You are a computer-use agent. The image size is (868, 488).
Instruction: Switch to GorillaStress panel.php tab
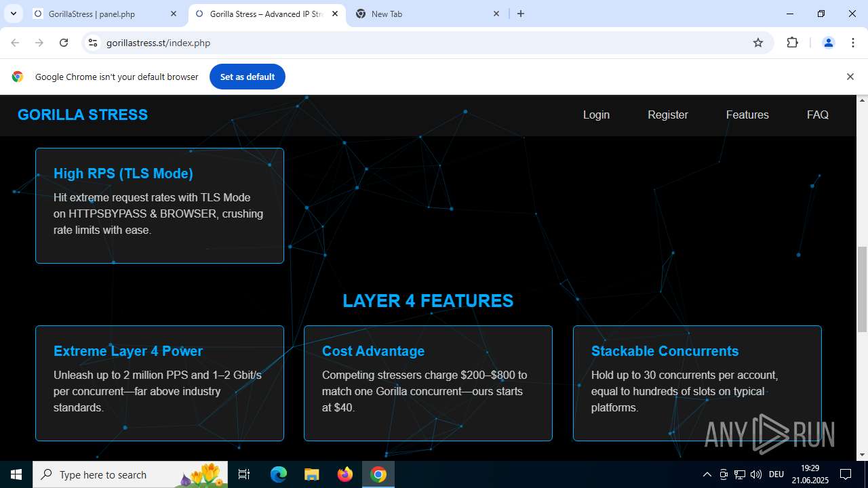coord(105,14)
